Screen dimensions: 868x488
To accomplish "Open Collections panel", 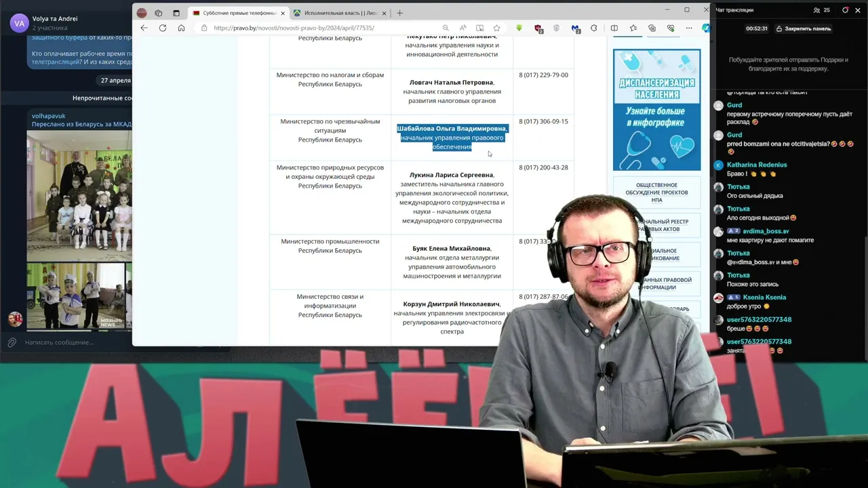I will [x=652, y=28].
